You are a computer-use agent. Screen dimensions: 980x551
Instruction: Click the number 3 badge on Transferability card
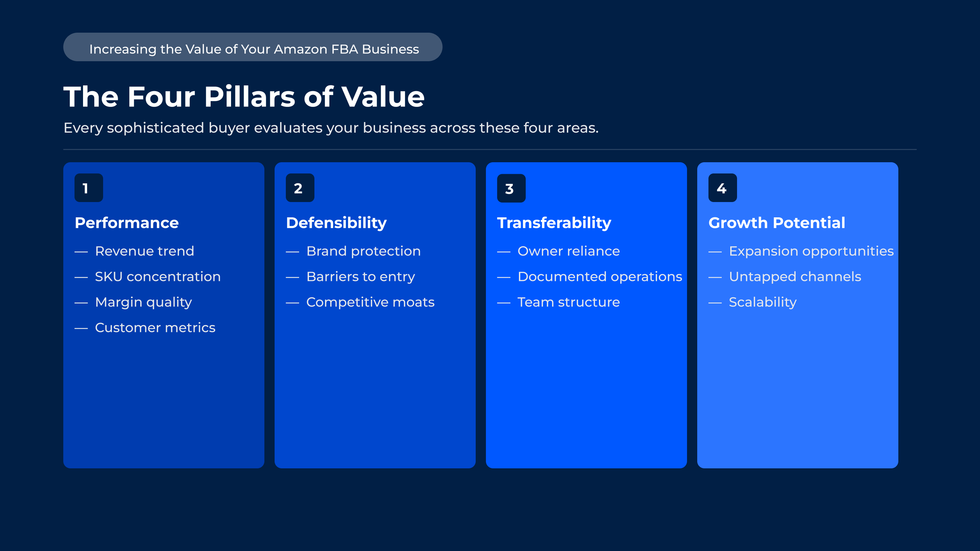pos(511,188)
